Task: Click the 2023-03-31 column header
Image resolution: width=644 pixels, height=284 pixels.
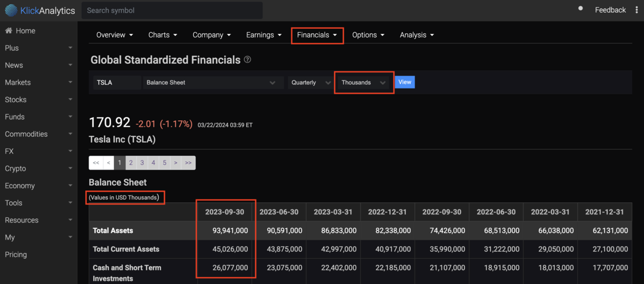Action: [x=333, y=212]
